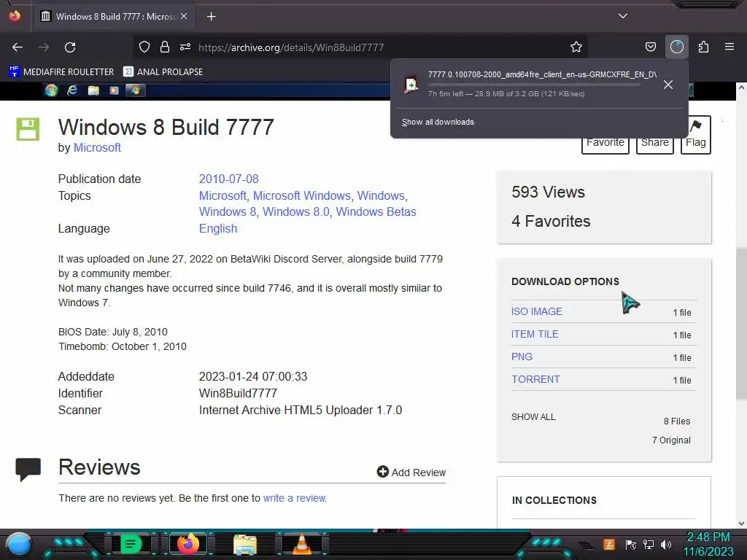This screenshot has width=747, height=560.
Task: Click the 4 Favorites text
Action: pyautogui.click(x=551, y=222)
